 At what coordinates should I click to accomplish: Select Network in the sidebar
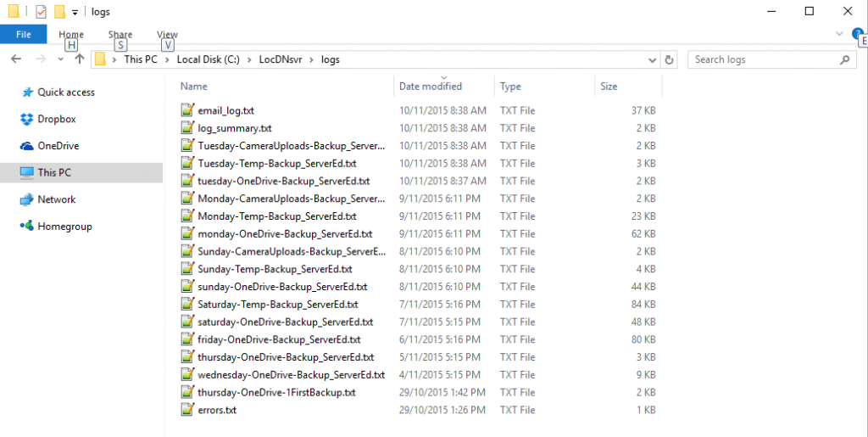(x=56, y=199)
